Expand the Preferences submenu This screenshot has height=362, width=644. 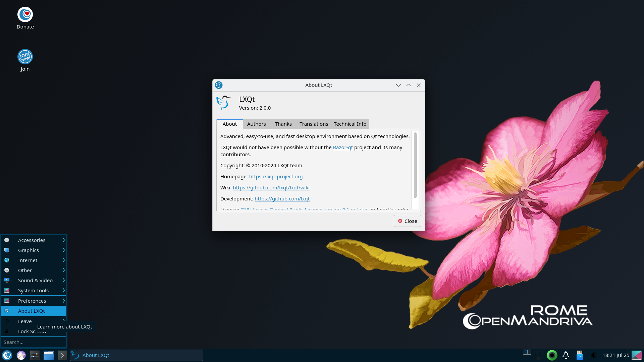(34, 301)
